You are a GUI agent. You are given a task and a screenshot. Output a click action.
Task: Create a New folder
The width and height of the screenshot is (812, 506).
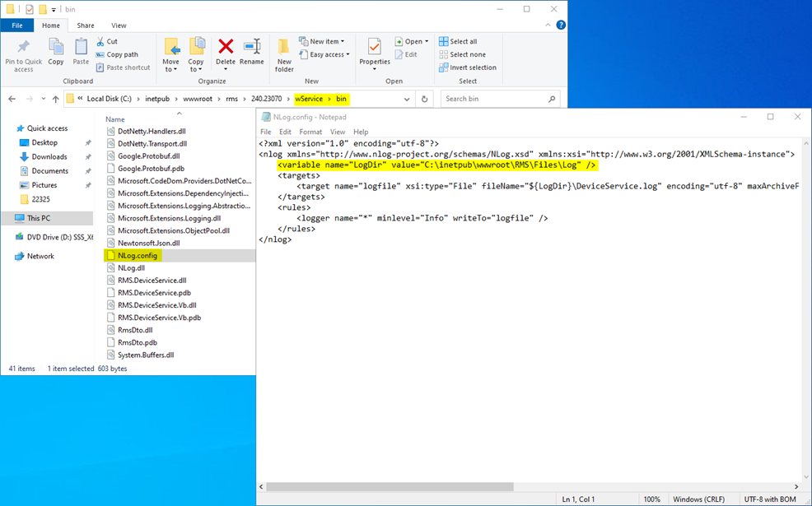click(x=284, y=55)
